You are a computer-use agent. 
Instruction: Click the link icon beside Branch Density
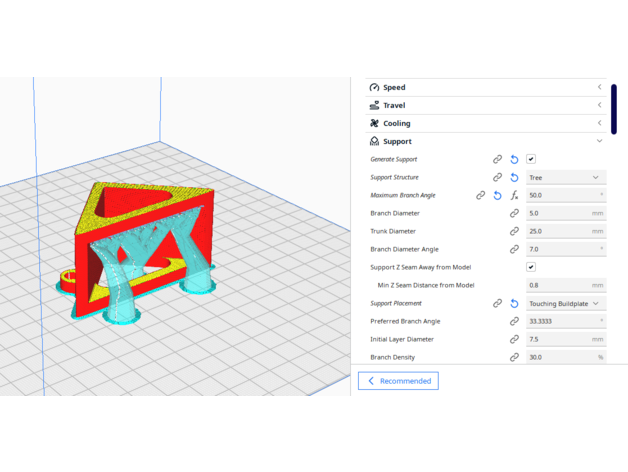(514, 357)
